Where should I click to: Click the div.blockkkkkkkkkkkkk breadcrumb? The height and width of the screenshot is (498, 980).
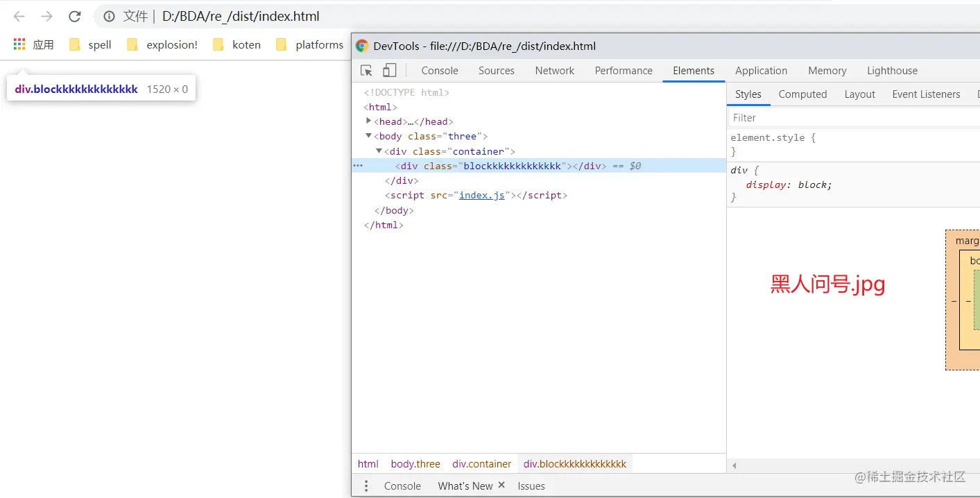(x=575, y=464)
